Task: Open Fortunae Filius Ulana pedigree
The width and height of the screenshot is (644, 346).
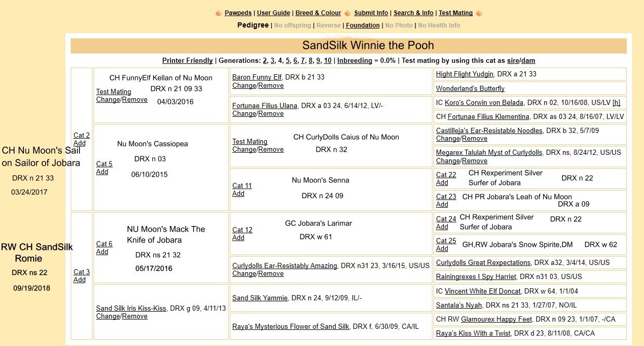Action: 265,105
